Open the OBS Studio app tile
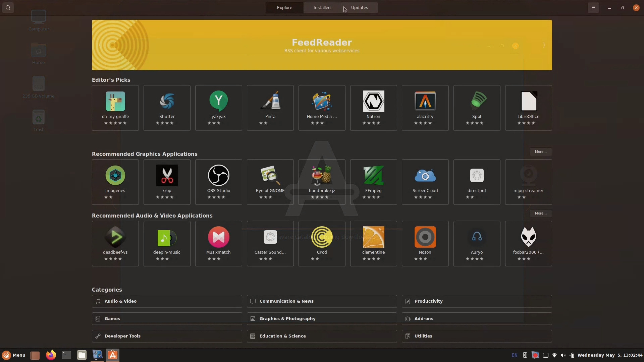 (218, 182)
